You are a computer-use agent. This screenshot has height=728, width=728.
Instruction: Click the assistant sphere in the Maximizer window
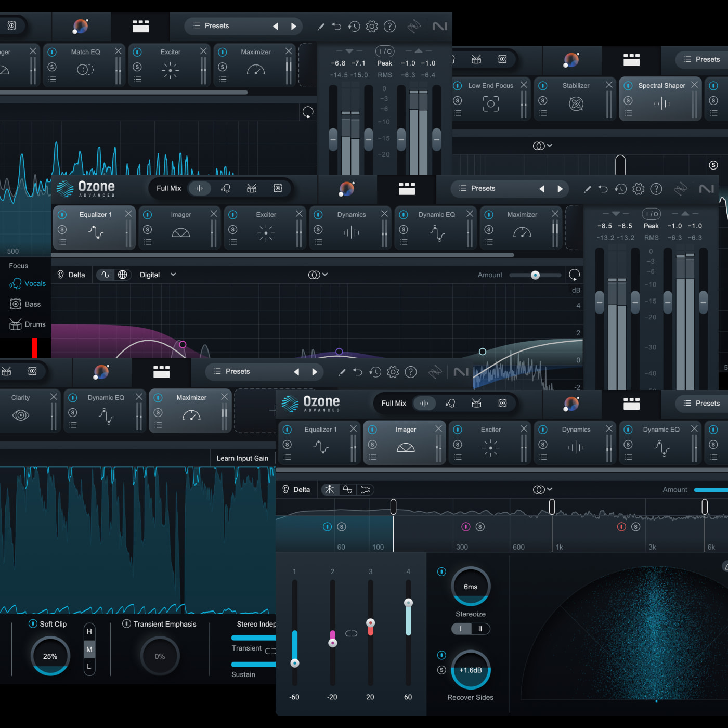(101, 372)
